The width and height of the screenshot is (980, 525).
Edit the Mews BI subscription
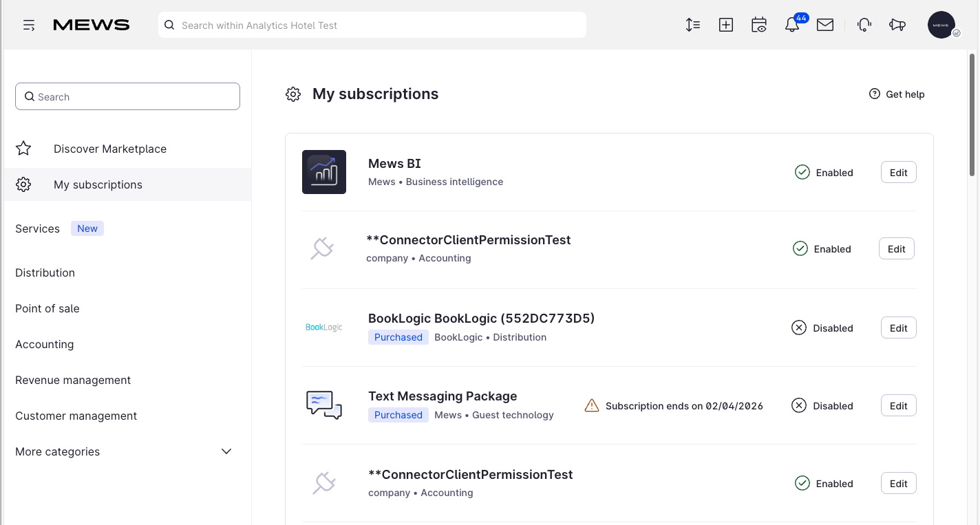tap(899, 172)
